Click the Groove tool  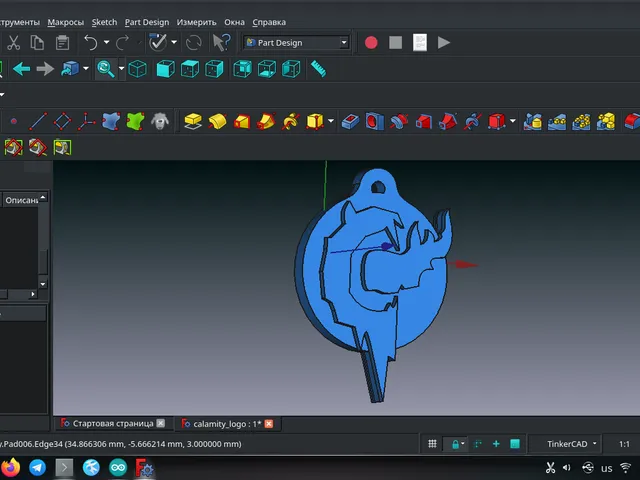[399, 121]
